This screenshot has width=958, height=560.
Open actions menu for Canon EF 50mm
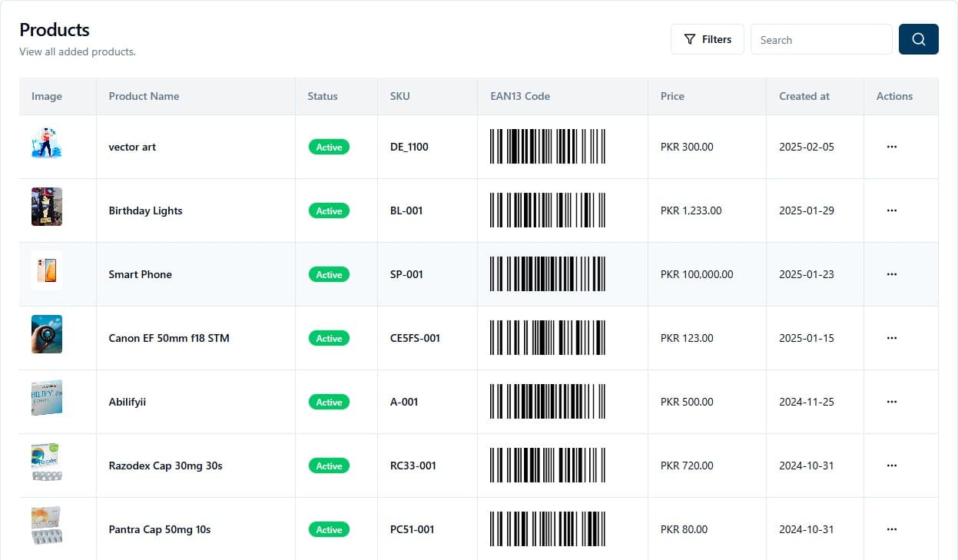click(x=891, y=338)
